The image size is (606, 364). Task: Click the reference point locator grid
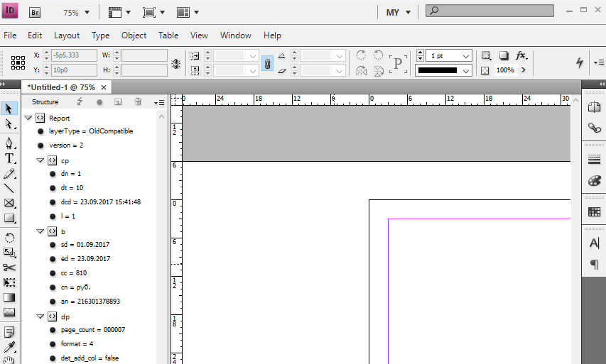18,62
